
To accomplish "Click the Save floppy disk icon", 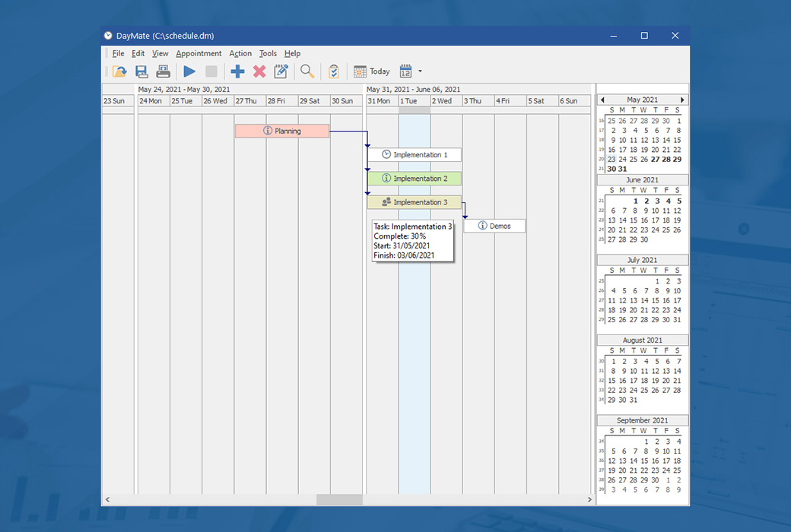I will coord(141,71).
